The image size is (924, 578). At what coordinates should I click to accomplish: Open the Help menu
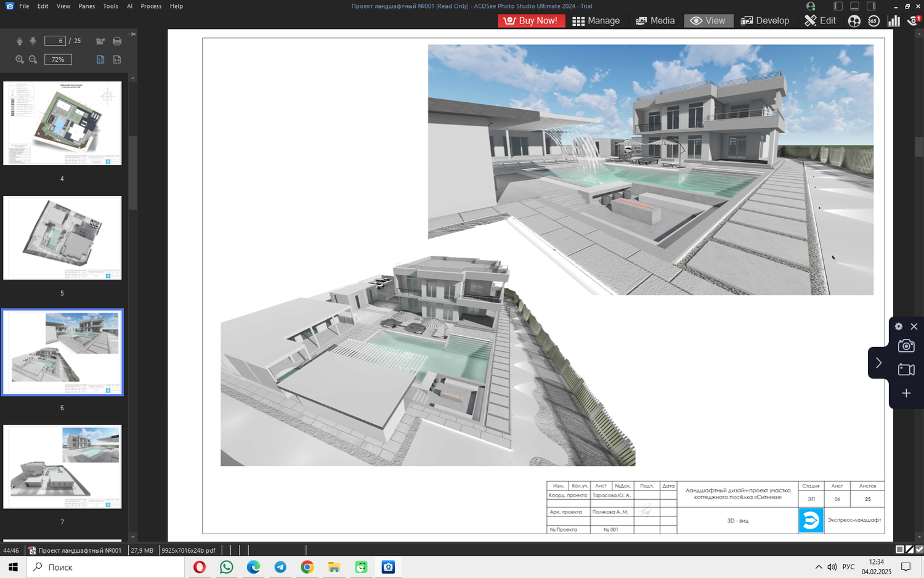coord(176,6)
